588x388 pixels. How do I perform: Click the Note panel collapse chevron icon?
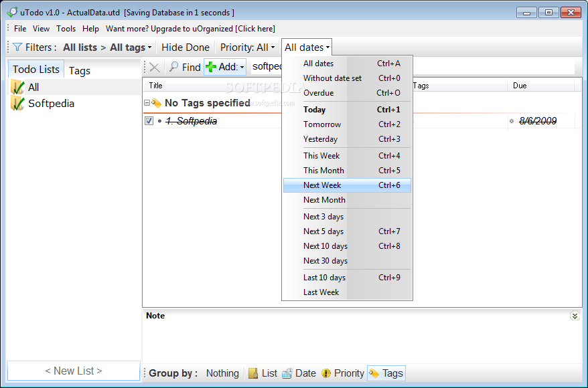click(x=575, y=316)
